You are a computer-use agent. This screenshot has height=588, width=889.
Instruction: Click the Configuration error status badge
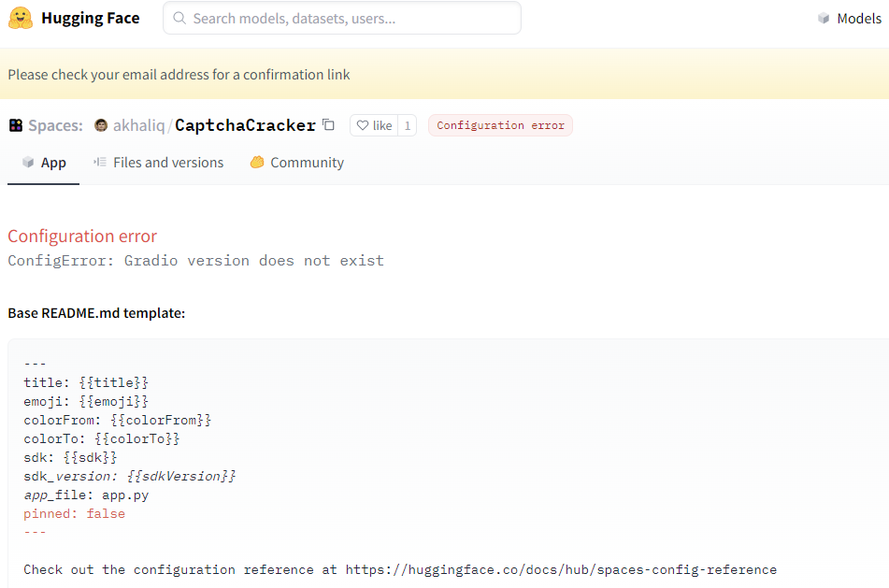(x=500, y=124)
